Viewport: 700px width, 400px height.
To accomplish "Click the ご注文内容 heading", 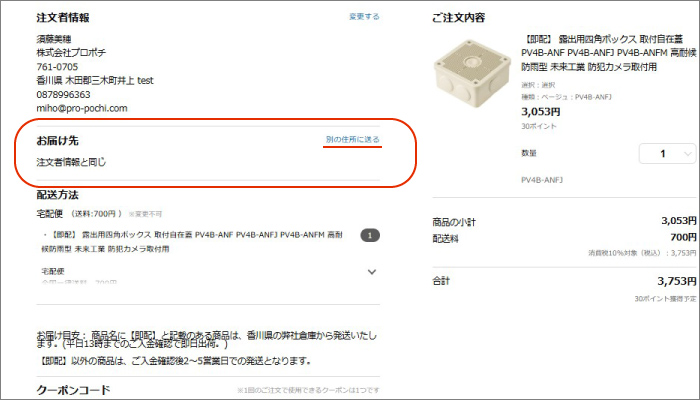I will [x=458, y=18].
